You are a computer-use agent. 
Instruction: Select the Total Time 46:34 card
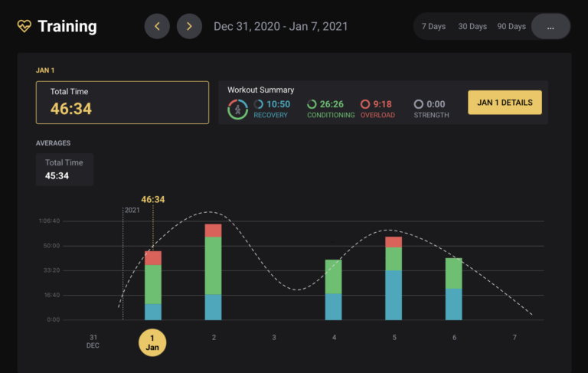122,102
